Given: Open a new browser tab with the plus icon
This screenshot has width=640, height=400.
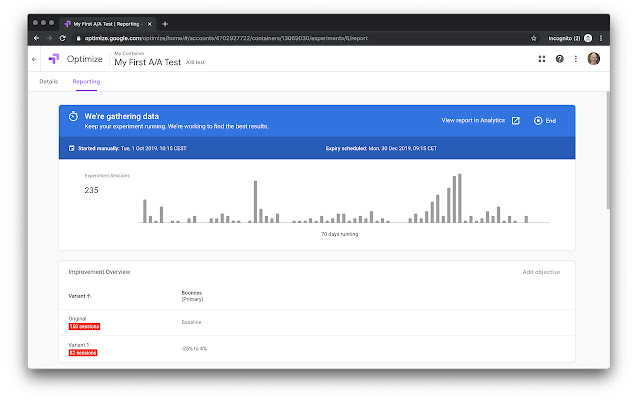Looking at the screenshot, I should 165,24.
